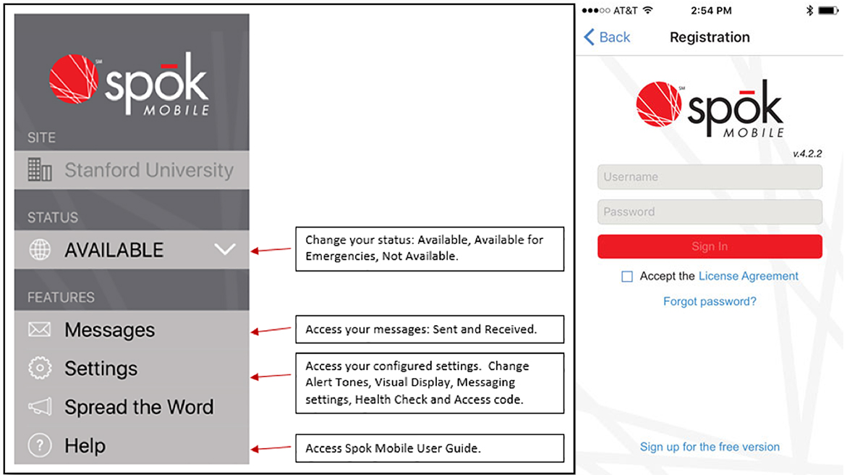Open the Messages menu item
Image resolution: width=868 pixels, height=475 pixels.
click(x=132, y=330)
